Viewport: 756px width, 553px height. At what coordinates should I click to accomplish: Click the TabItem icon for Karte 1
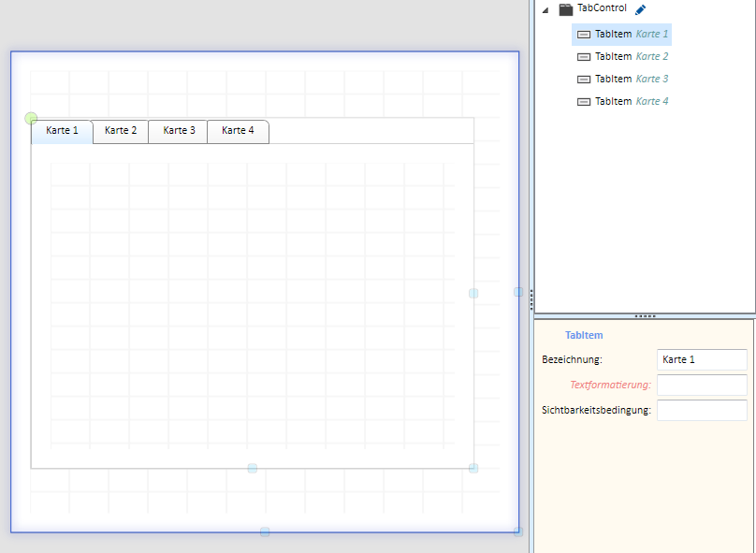pos(584,35)
